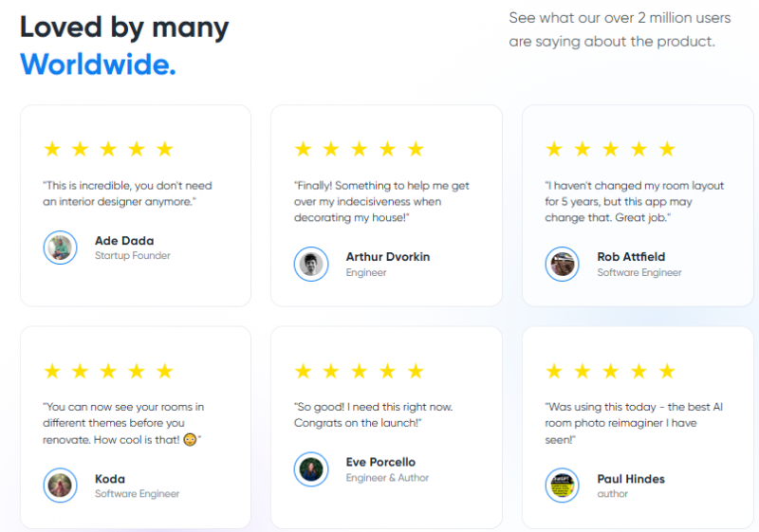Click Rob Attfield's profile avatar
759x532 pixels.
pos(562,264)
